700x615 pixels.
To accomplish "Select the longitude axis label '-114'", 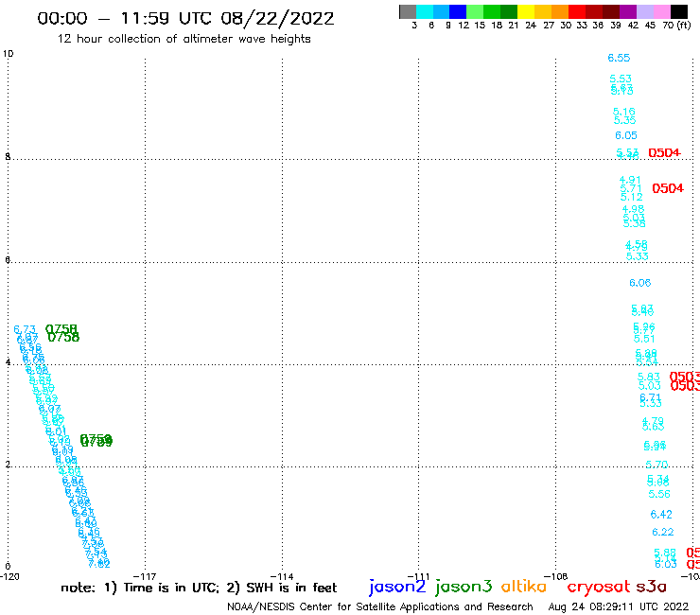I will (x=281, y=576).
